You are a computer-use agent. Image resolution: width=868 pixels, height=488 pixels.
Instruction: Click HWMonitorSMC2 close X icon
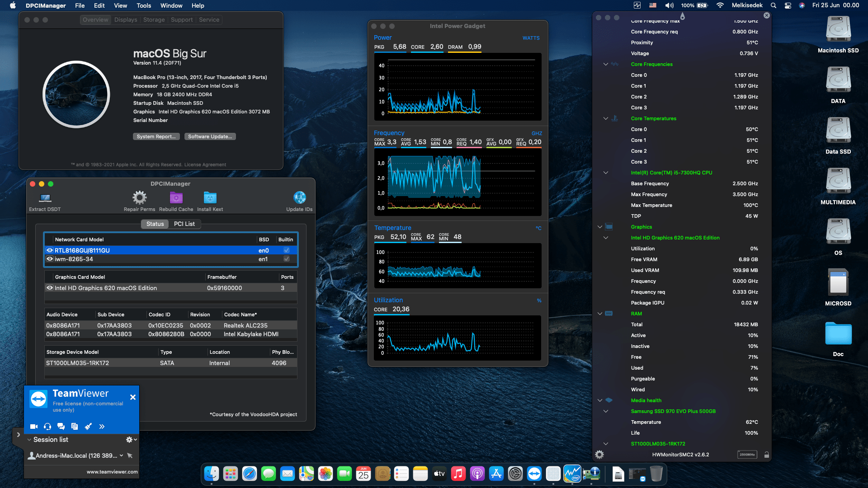click(766, 15)
